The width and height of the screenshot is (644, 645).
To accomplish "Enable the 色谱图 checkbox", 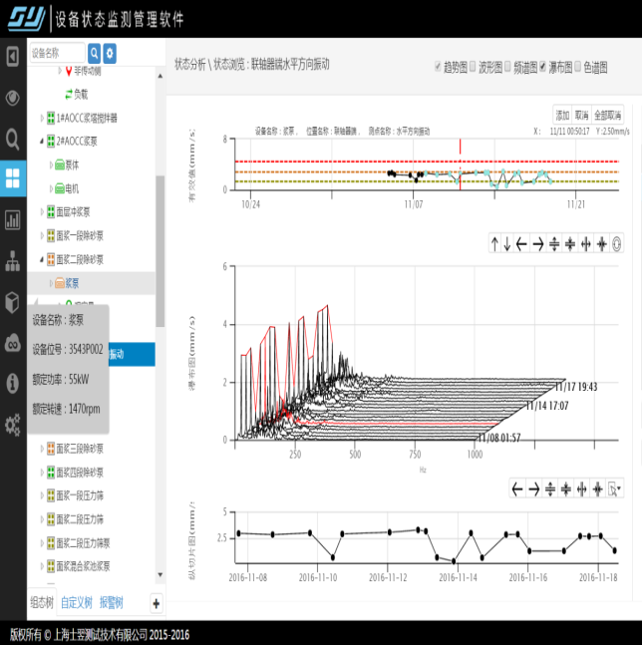I will (577, 67).
